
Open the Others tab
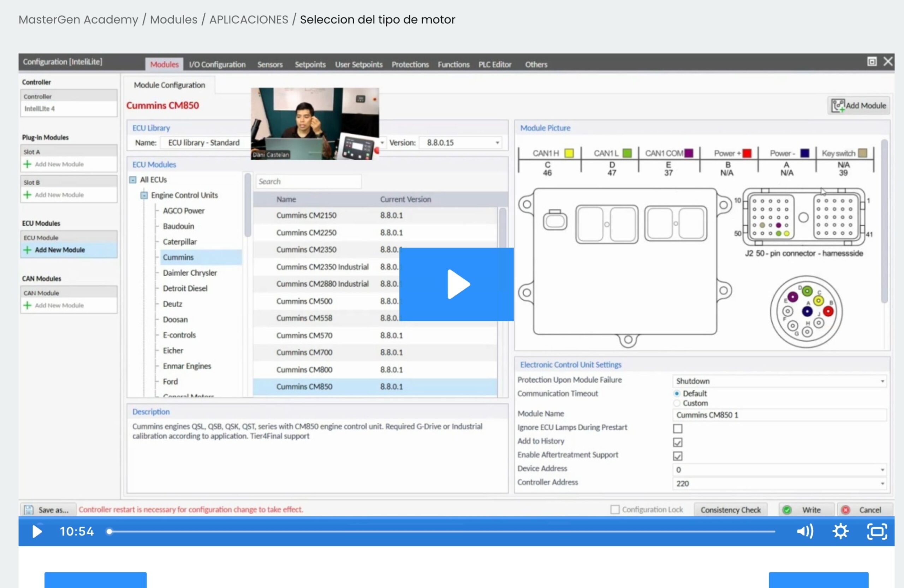click(536, 65)
